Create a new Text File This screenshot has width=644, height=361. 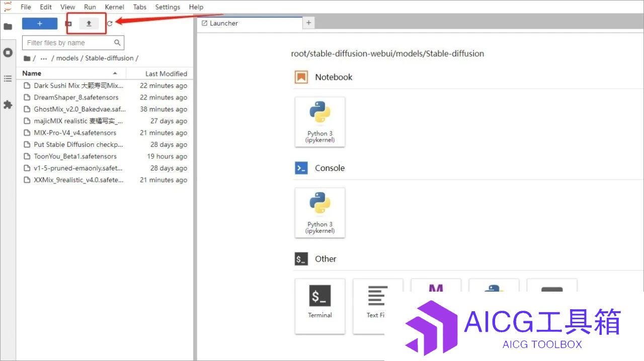click(x=378, y=306)
